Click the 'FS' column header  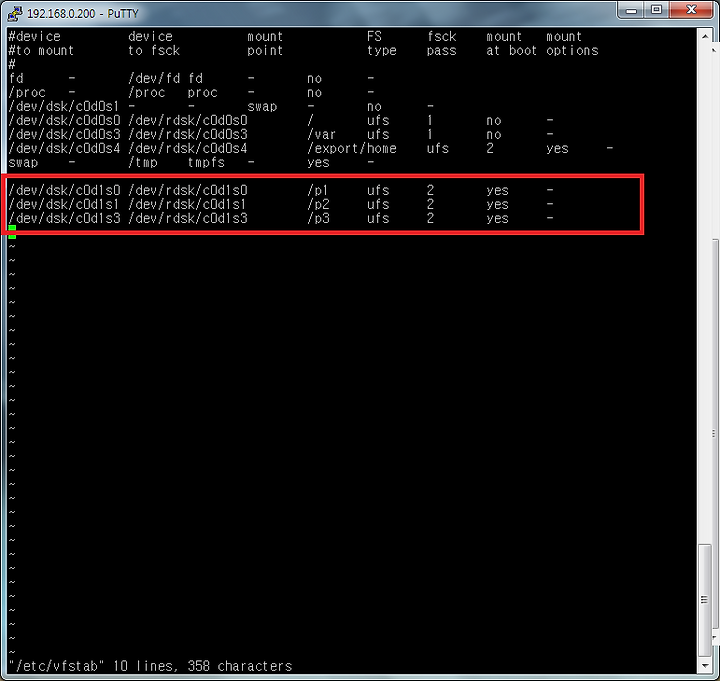click(x=374, y=36)
